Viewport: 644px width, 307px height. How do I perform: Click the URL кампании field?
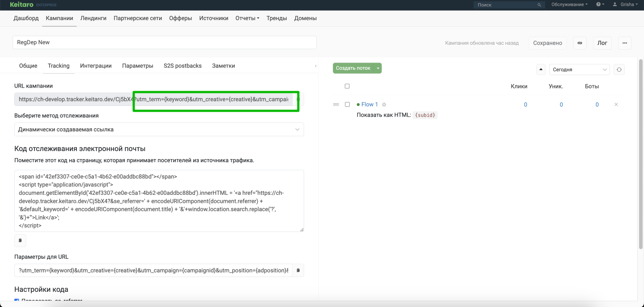tap(153, 99)
